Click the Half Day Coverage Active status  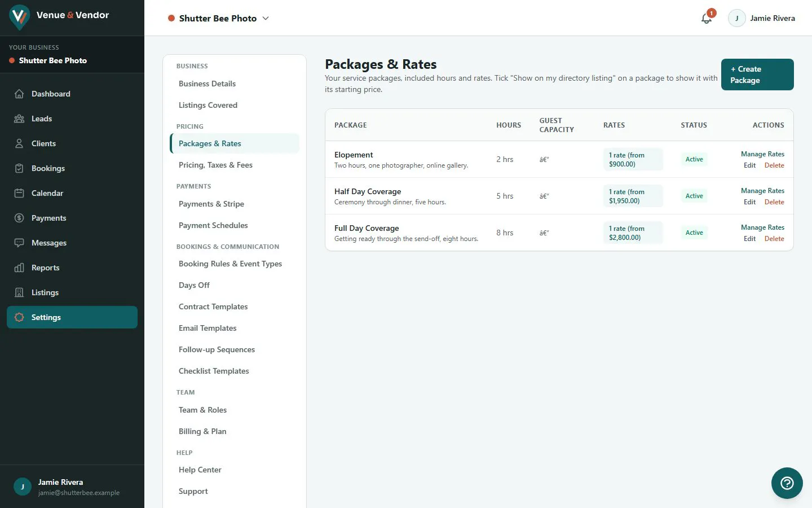pos(694,196)
